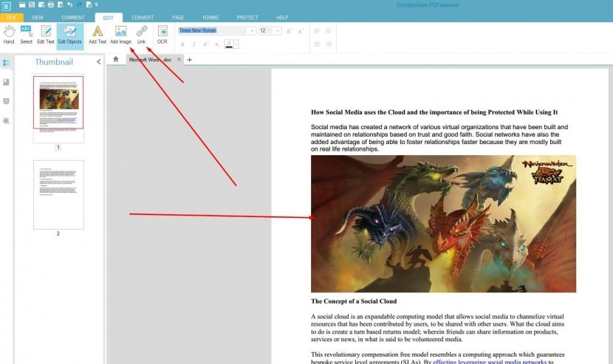Switch to the PROTECT tab
Image resolution: width=613 pixels, height=364 pixels.
[x=247, y=18]
